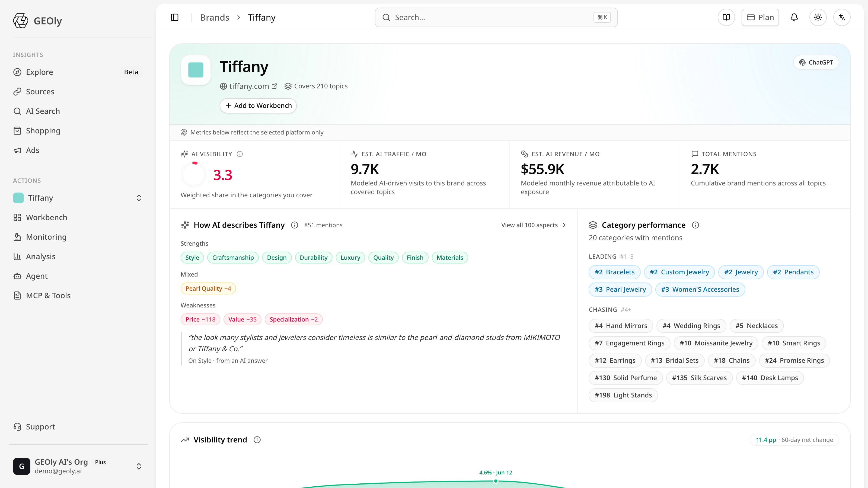Select the Style strength tag
The image size is (868, 488).
pyautogui.click(x=192, y=258)
